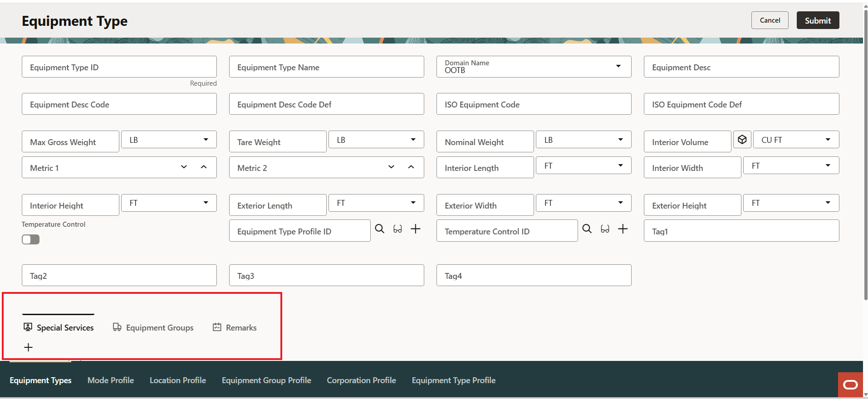Switch to the Equipment Groups tab

coord(153,327)
